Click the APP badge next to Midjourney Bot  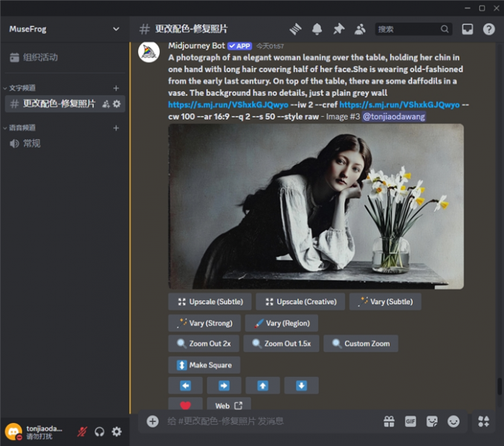click(239, 46)
